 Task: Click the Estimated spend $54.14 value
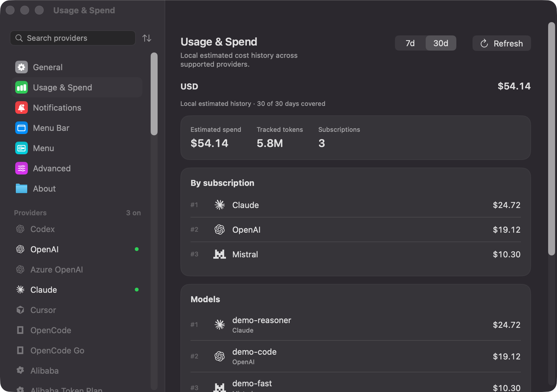210,143
